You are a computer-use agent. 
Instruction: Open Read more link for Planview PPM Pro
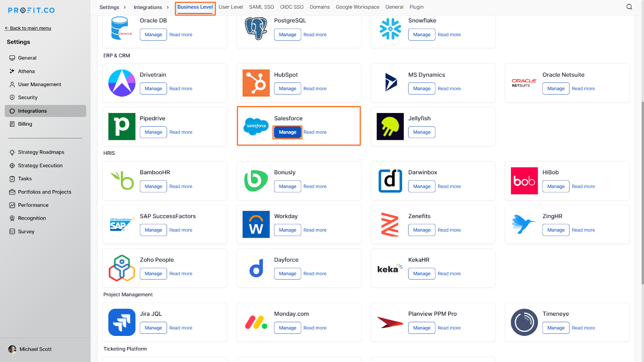[449, 328]
